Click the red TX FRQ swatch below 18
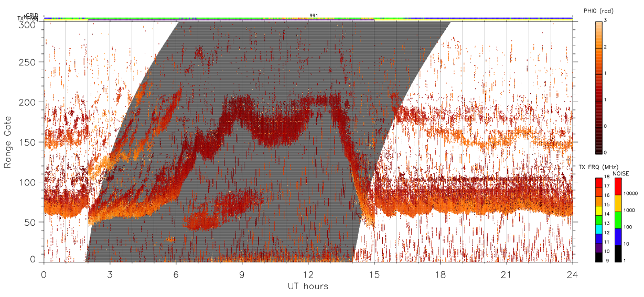This screenshot has height=297, width=644. pyautogui.click(x=598, y=182)
